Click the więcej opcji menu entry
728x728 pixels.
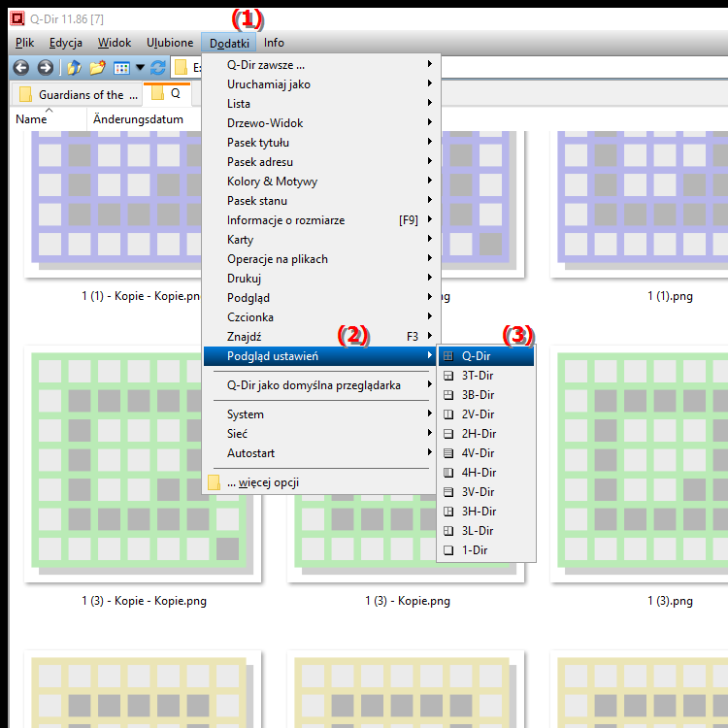pos(321,482)
